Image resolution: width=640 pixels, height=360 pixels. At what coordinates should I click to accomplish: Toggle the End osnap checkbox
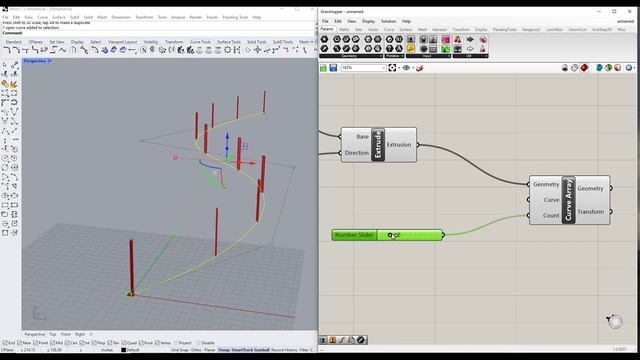tap(6, 343)
